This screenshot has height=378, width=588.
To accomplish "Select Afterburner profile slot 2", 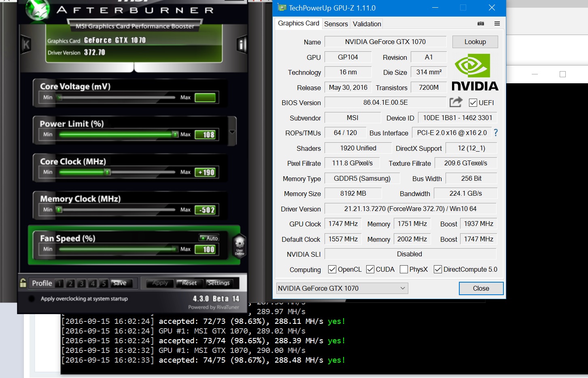I will [x=70, y=283].
